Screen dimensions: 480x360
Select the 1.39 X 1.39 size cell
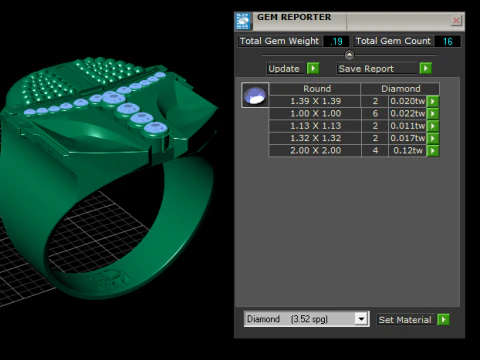coord(315,101)
